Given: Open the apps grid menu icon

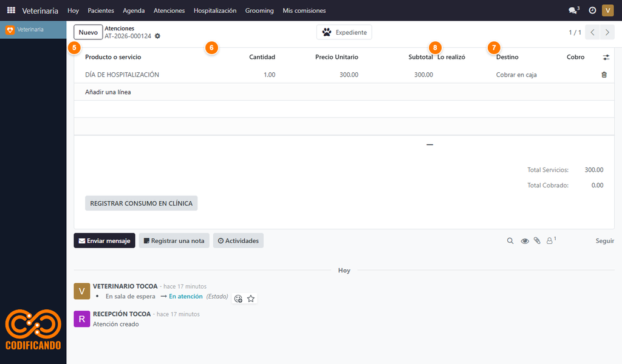Looking at the screenshot, I should click(11, 10).
